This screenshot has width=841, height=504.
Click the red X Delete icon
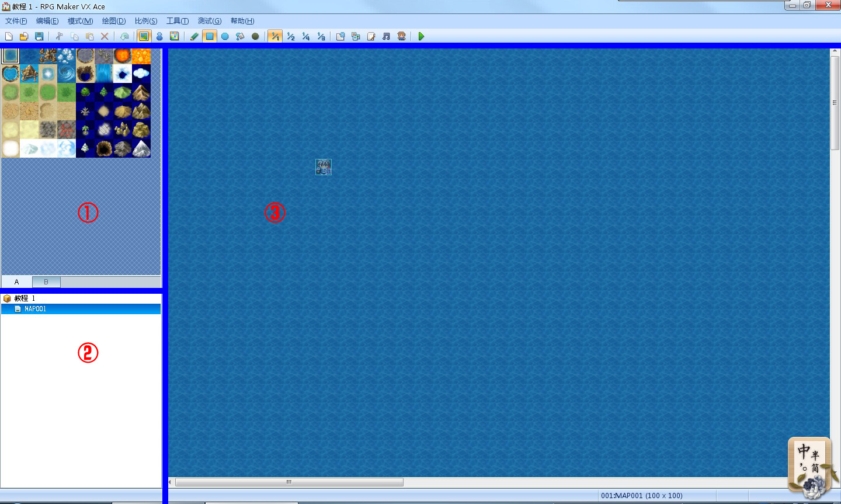tap(105, 36)
